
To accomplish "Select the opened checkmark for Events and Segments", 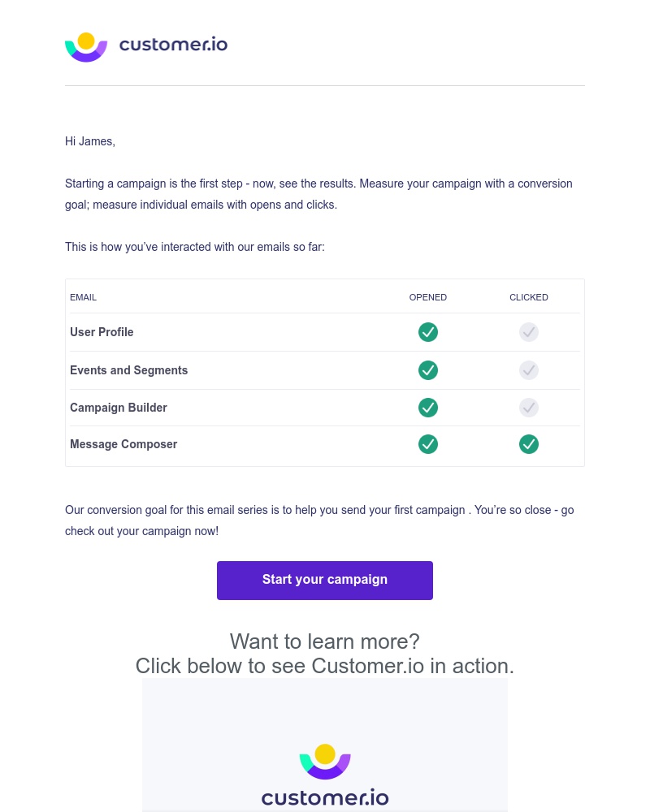I will point(428,370).
